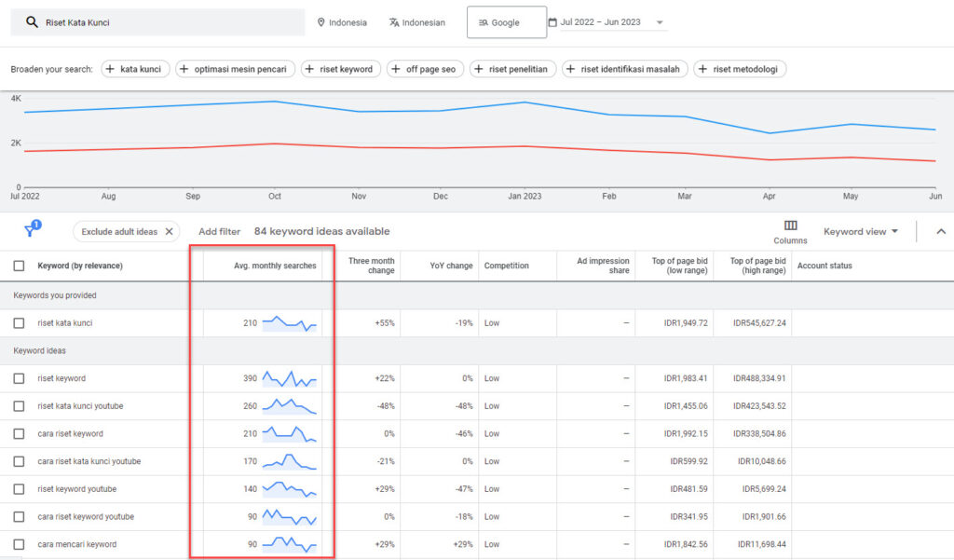Click the Indonesia location pin icon
Viewport: 954px width, 560px height.
coord(320,22)
